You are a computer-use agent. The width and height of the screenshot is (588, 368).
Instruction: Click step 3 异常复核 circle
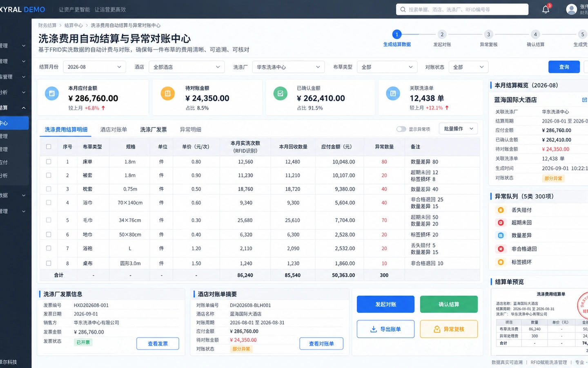(x=488, y=34)
